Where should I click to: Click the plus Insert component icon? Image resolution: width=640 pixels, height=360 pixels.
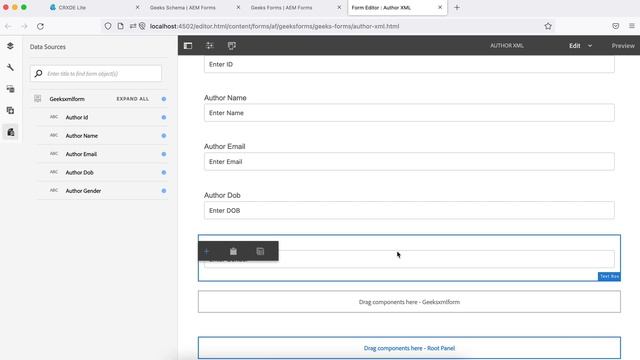pos(207,251)
